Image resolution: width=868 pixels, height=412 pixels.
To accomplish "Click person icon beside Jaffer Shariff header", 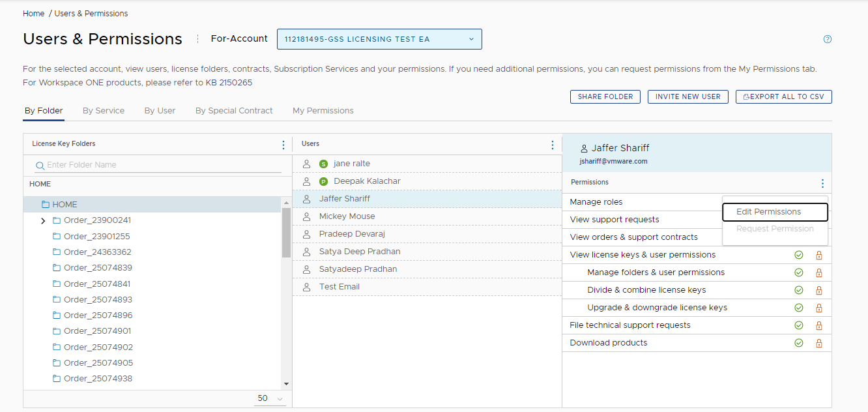I will click(x=583, y=148).
